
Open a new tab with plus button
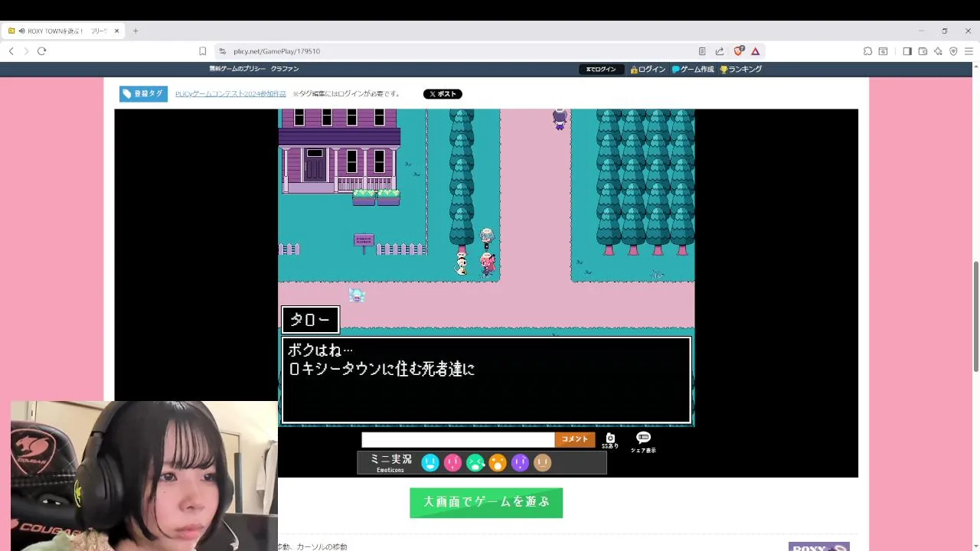click(136, 31)
